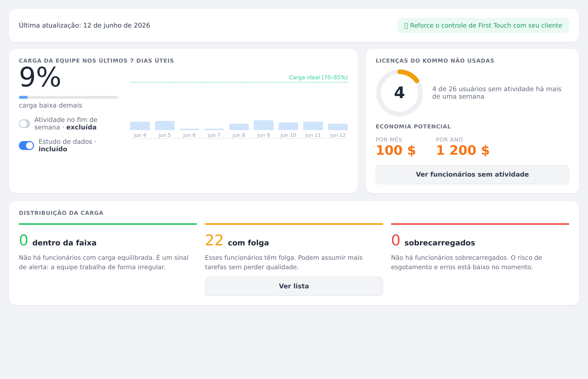Select the 0 sobrecarregados segment
The width and height of the screenshot is (588, 379).
(480, 247)
